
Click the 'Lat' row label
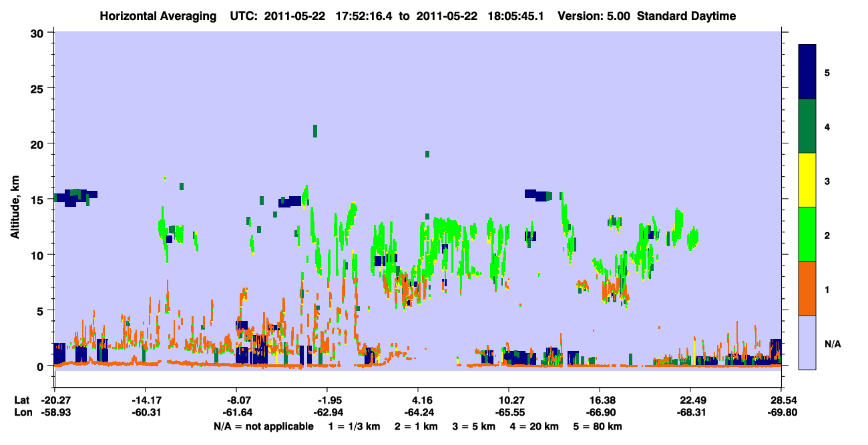pos(21,400)
